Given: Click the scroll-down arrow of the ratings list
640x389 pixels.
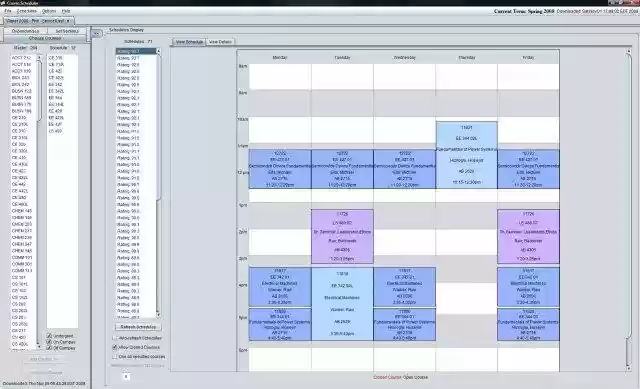Looking at the screenshot, I should (x=158, y=314).
